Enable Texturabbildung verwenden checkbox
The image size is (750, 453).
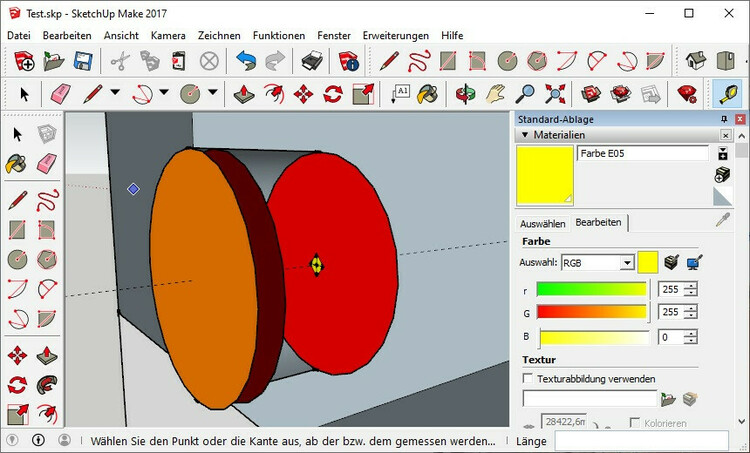528,379
